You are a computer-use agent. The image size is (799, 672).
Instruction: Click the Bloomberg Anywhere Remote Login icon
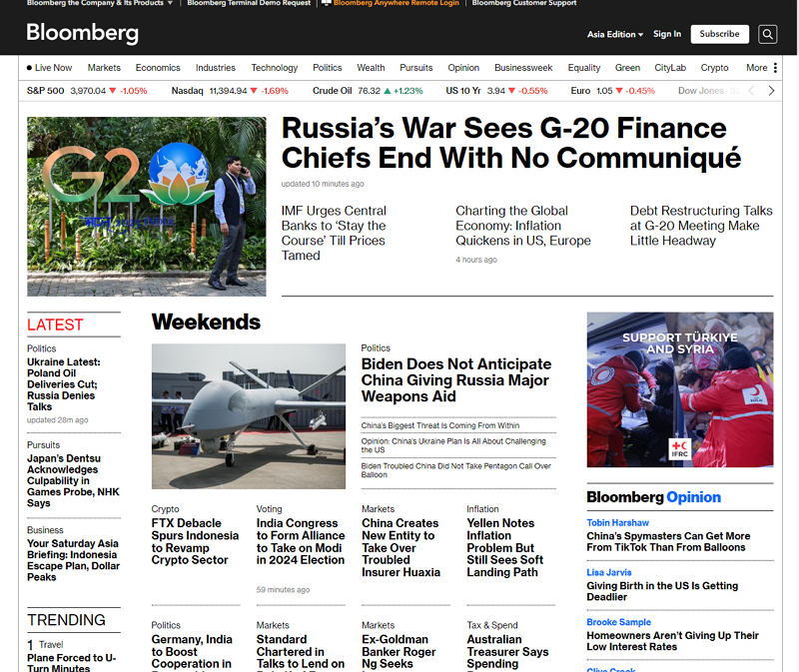pos(327,3)
